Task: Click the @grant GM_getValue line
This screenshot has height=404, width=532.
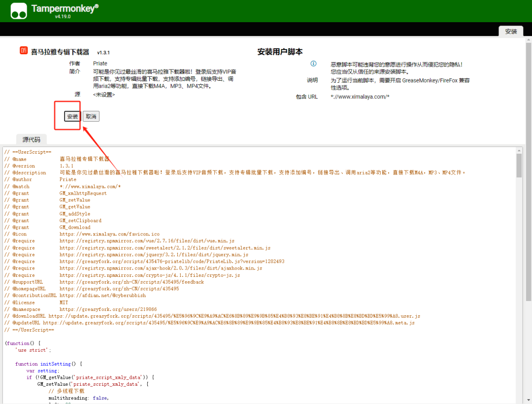Action: [47, 206]
